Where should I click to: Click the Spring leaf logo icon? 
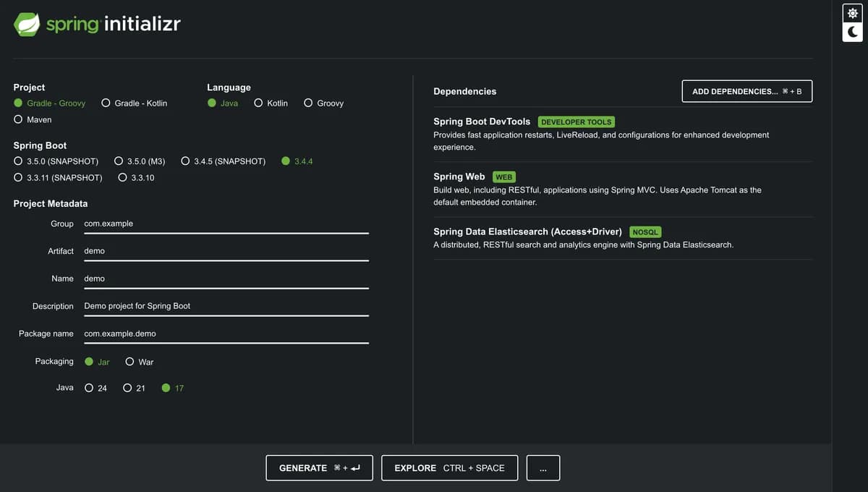(27, 24)
